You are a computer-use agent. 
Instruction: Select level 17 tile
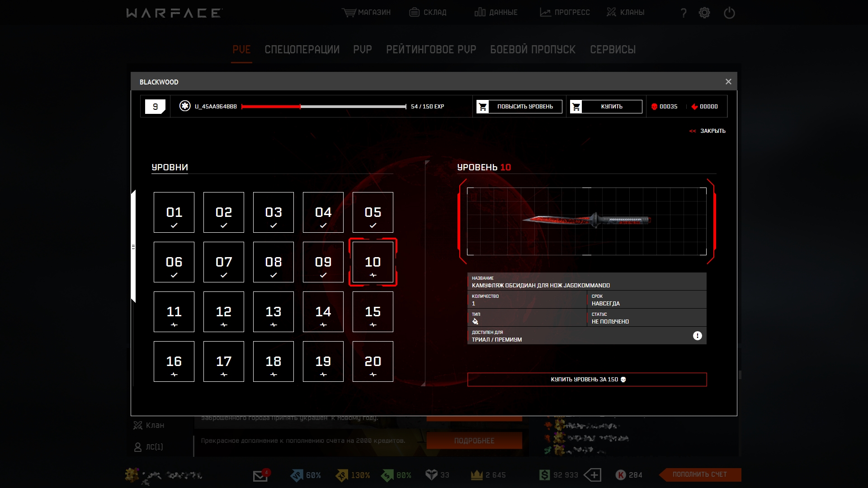point(224,361)
